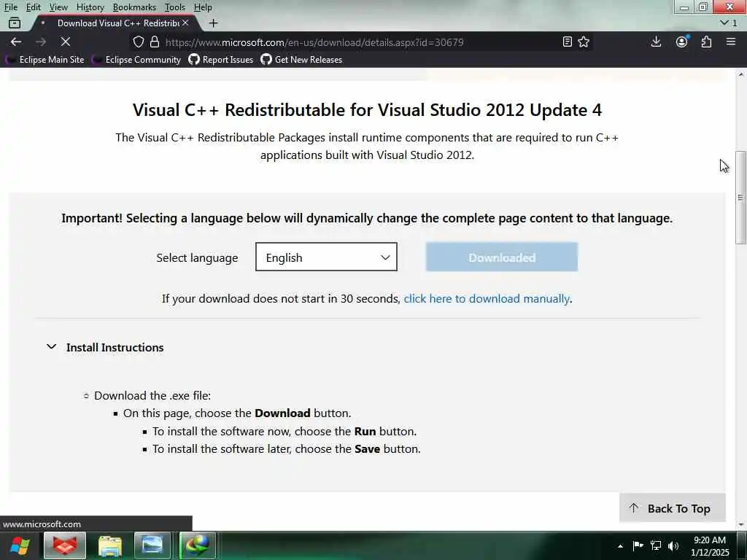Open the History menu
747x560 pixels.
click(90, 7)
